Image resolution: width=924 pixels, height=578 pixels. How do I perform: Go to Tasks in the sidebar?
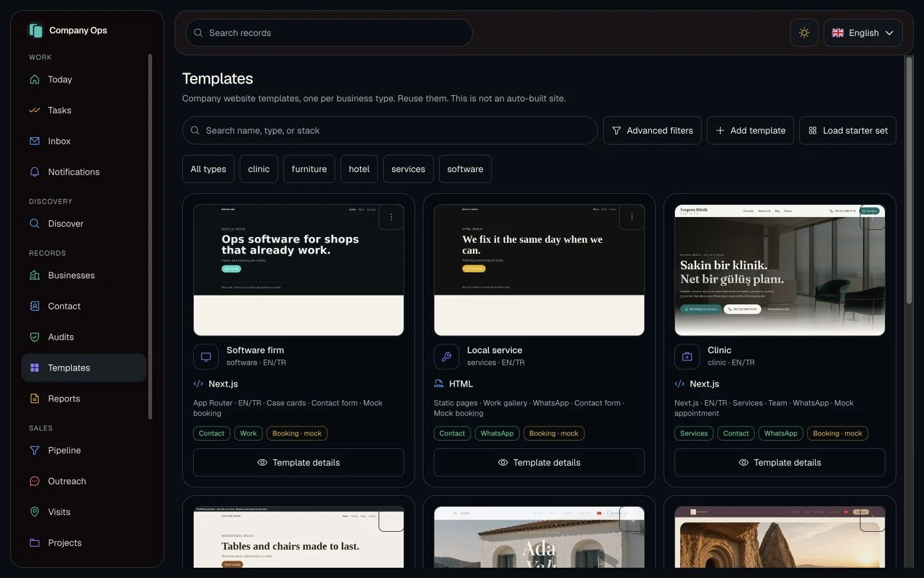pos(84,110)
